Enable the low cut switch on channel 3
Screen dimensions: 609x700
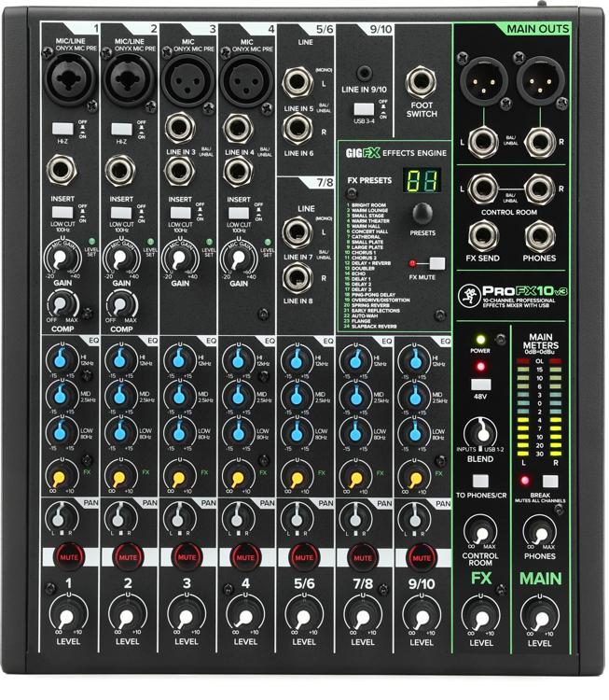180,214
